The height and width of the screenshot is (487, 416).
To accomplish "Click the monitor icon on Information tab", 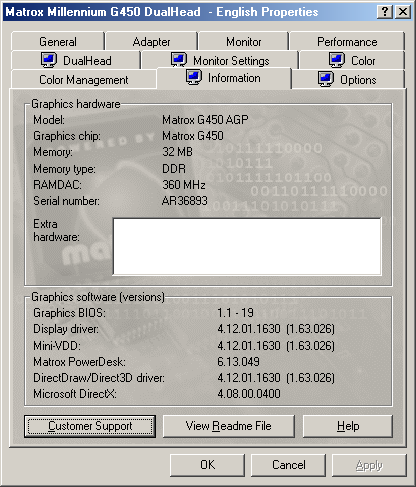I will point(194,77).
